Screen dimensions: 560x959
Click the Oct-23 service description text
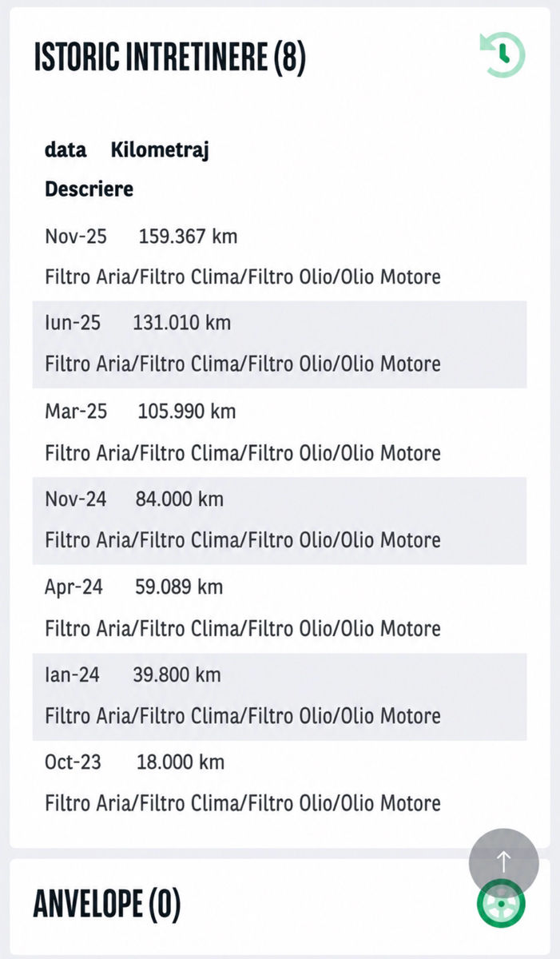(x=243, y=802)
